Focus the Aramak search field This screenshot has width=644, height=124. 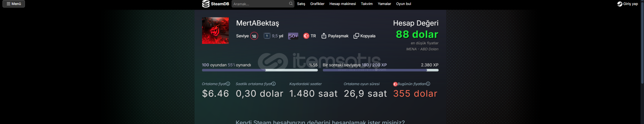click(260, 4)
